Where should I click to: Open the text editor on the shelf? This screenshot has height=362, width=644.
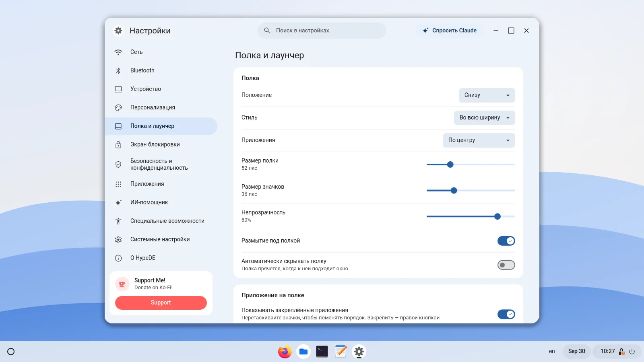click(341, 352)
